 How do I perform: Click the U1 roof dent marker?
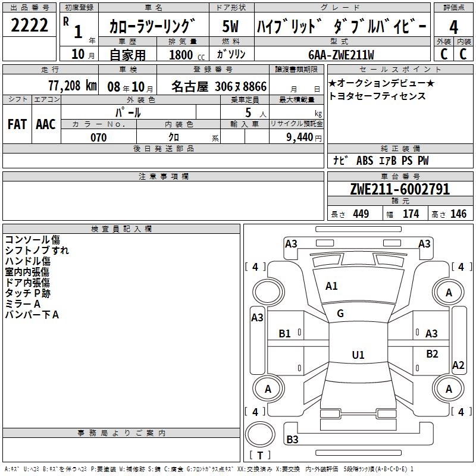[x=358, y=355]
